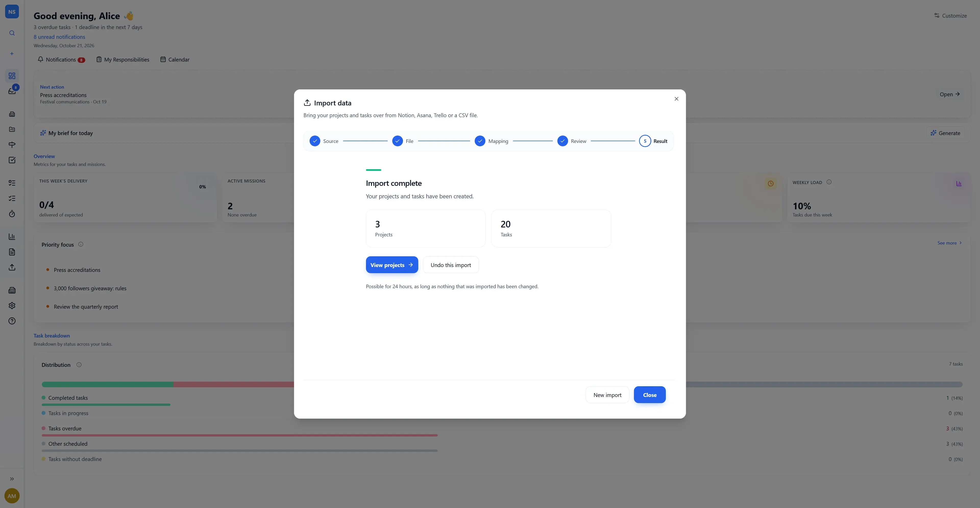Expand the sidebar with double chevron
The width and height of the screenshot is (980, 508).
[x=12, y=479]
